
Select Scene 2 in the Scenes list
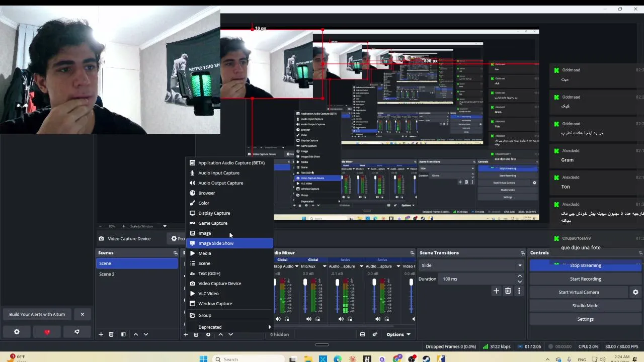pyautogui.click(x=137, y=275)
